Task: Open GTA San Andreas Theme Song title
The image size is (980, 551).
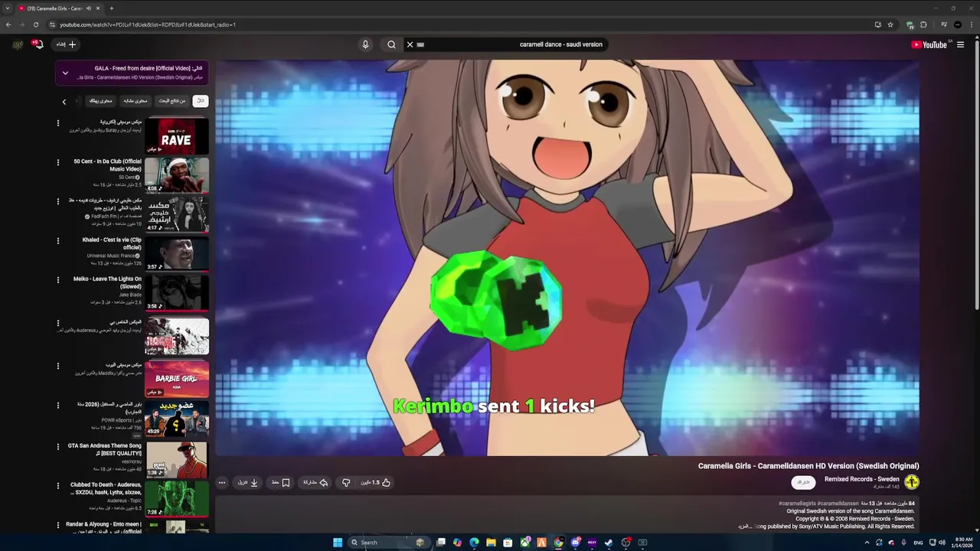Action: [104, 449]
